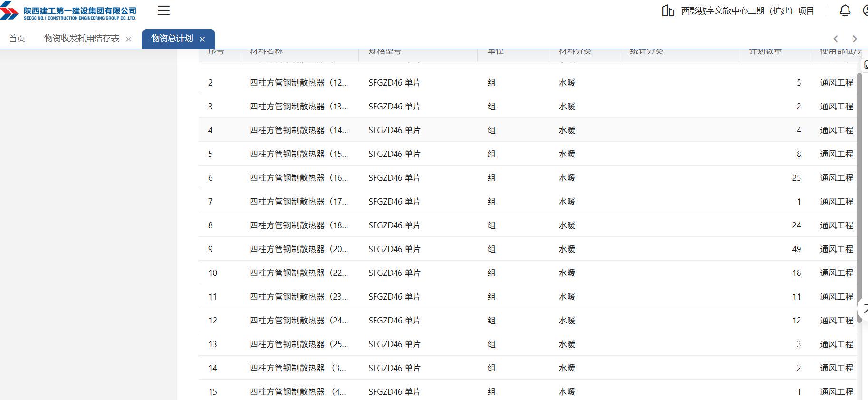Switch to the 物资收发耗用结存表 tab
Screen dimensions: 868x400
pos(81,39)
